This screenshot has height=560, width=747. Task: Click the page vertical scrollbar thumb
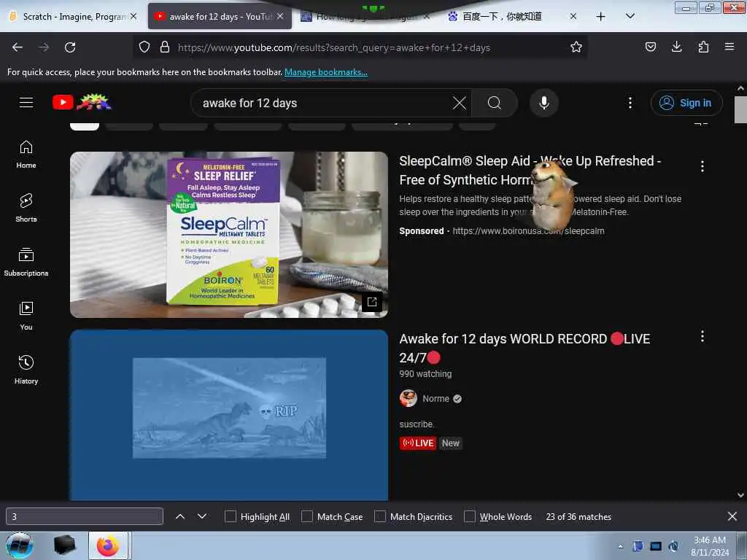point(740,109)
